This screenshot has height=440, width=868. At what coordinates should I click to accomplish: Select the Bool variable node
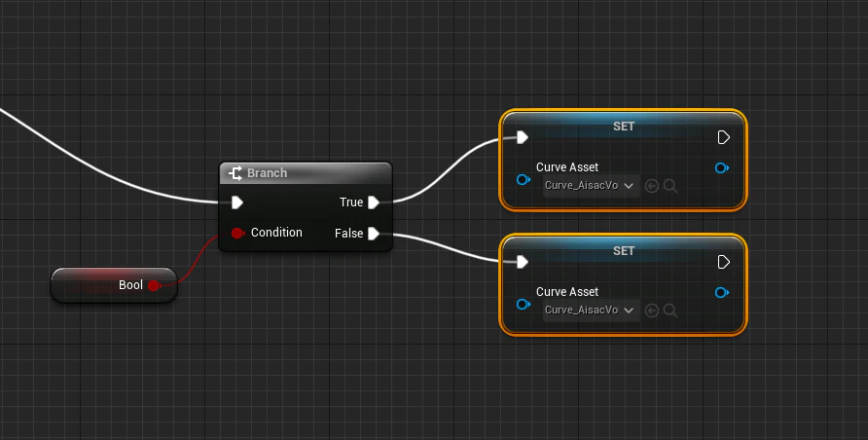pos(114,285)
